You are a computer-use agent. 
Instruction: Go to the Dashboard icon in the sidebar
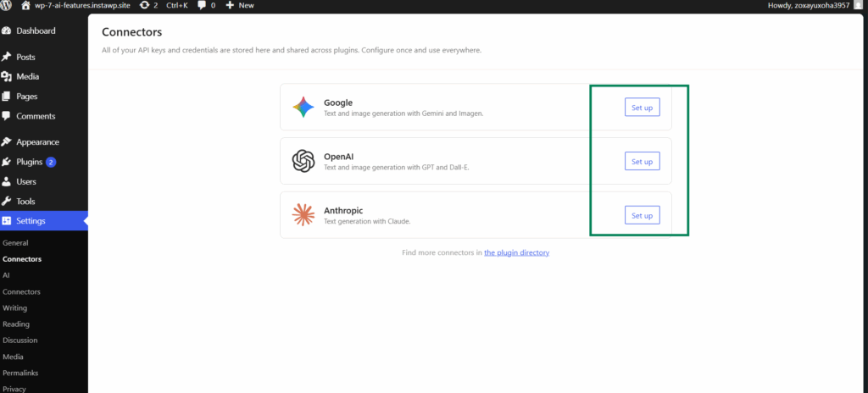pyautogui.click(x=7, y=31)
